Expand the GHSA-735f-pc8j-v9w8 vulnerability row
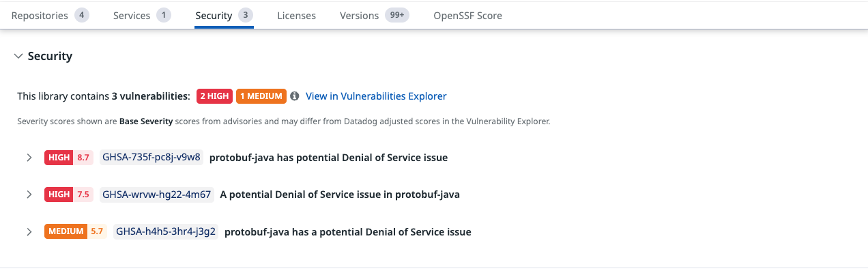This screenshot has height=273, width=868. [x=29, y=158]
